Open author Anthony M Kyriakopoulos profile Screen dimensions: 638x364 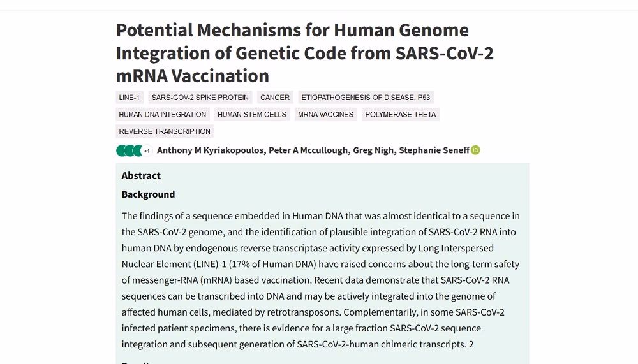pyautogui.click(x=210, y=150)
